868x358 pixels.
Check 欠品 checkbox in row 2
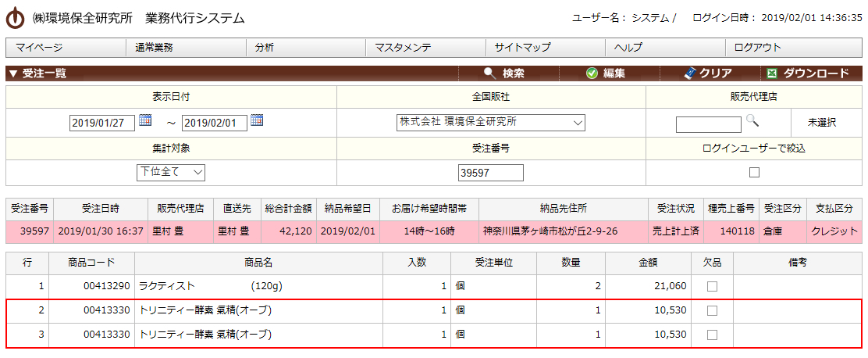(712, 311)
